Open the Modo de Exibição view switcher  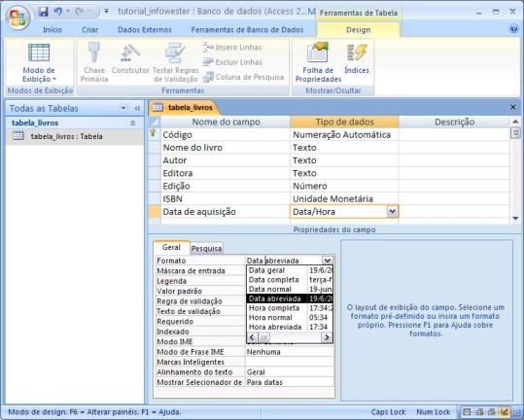tap(39, 63)
